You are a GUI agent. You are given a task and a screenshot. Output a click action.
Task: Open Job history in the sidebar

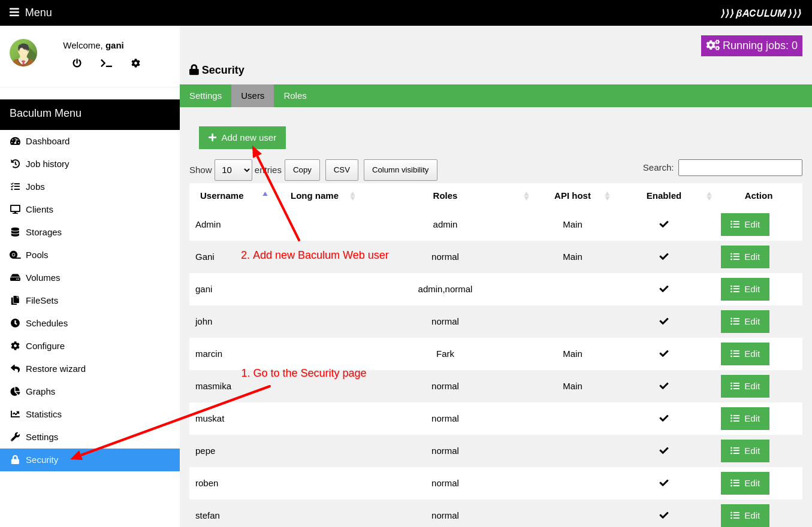point(90,164)
